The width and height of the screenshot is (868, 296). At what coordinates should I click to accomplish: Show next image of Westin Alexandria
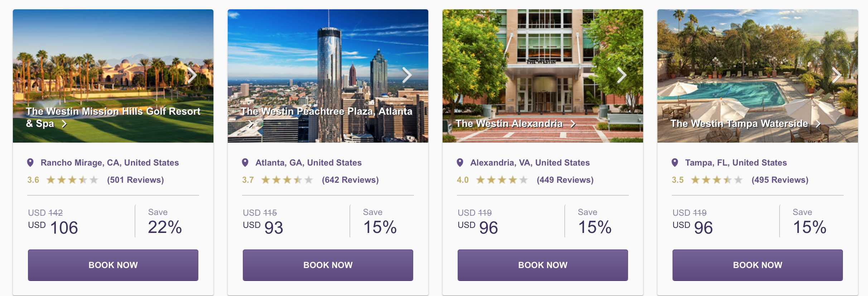[622, 75]
